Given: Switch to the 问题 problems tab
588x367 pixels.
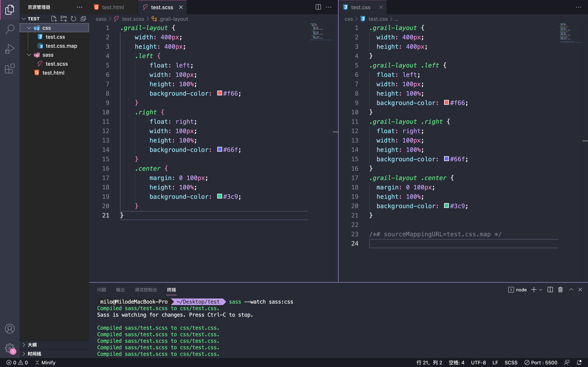Looking at the screenshot, I should point(101,290).
